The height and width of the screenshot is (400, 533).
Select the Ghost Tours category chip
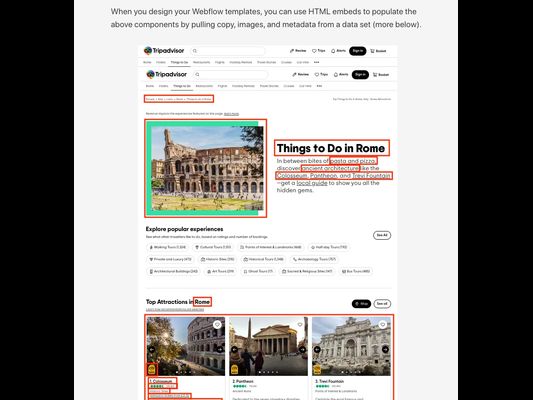click(258, 272)
